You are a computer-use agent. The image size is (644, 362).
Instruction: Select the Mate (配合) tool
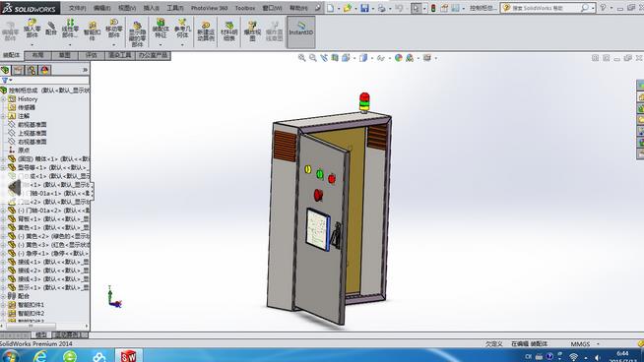(51, 29)
